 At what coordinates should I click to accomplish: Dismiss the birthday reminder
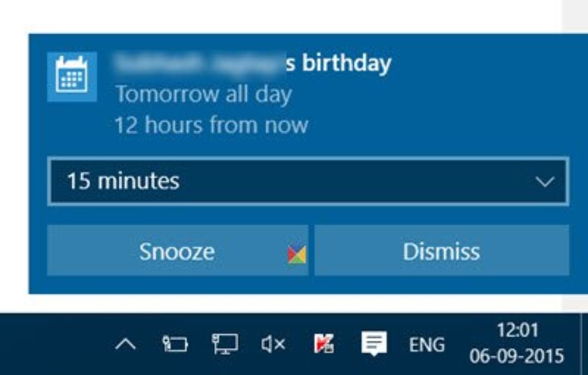441,251
